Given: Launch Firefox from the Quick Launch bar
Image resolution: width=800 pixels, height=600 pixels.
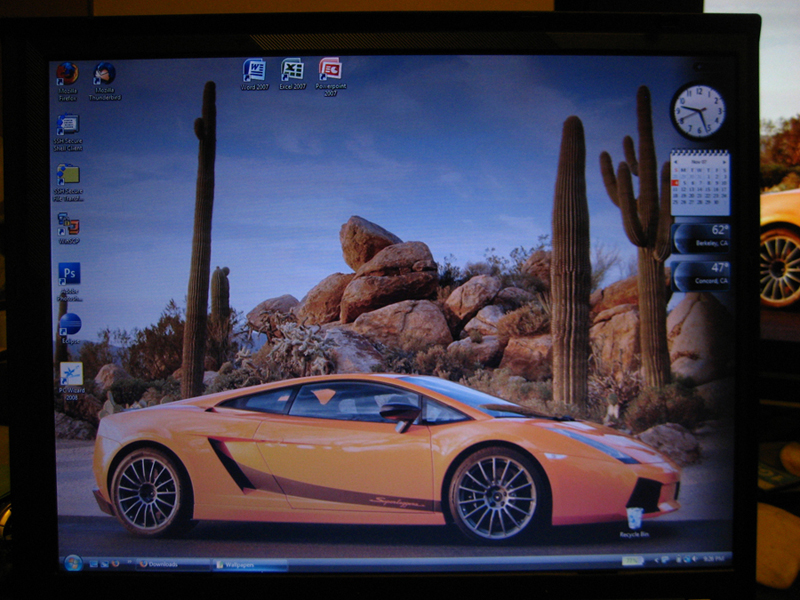Looking at the screenshot, I should 115,564.
